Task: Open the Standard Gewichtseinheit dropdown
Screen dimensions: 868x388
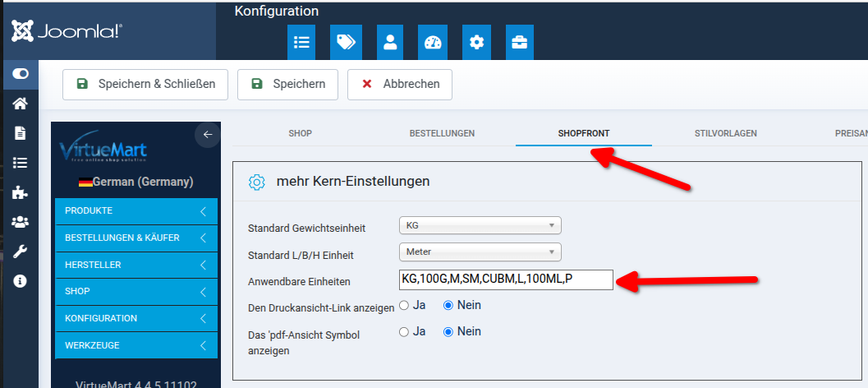Action: (x=480, y=225)
